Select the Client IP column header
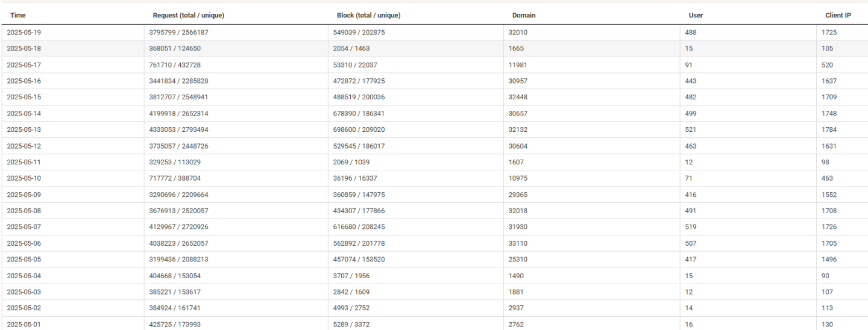The image size is (868, 330). [x=838, y=15]
